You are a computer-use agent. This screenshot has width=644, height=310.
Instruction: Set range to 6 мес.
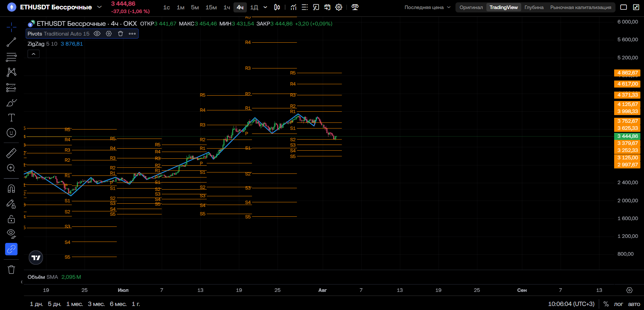click(118, 304)
